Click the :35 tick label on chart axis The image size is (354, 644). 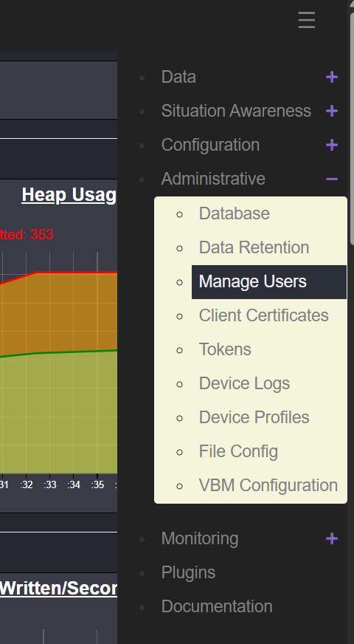tap(97, 485)
